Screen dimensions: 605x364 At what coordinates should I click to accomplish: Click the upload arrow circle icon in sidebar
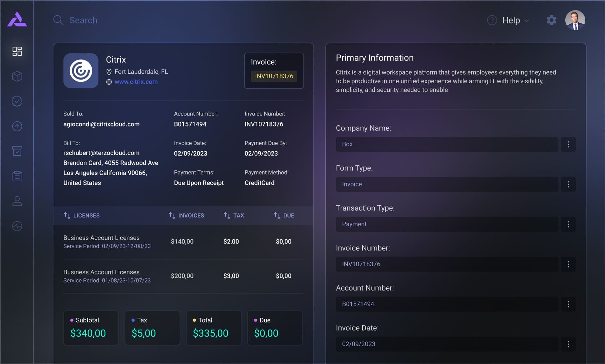[x=17, y=126]
